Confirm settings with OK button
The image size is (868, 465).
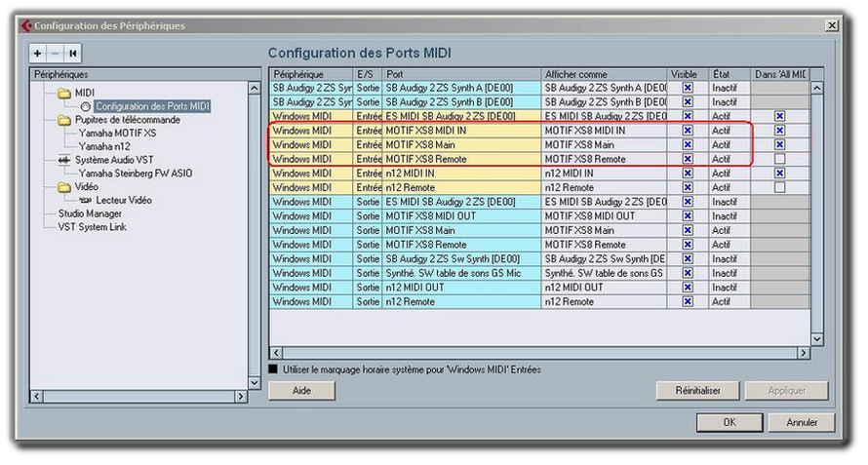[729, 423]
